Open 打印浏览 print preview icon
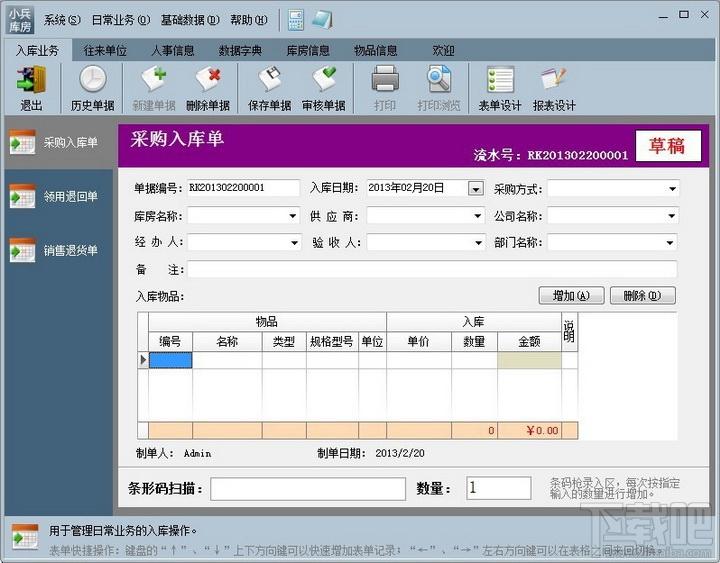This screenshot has height=563, width=720. tap(439, 79)
